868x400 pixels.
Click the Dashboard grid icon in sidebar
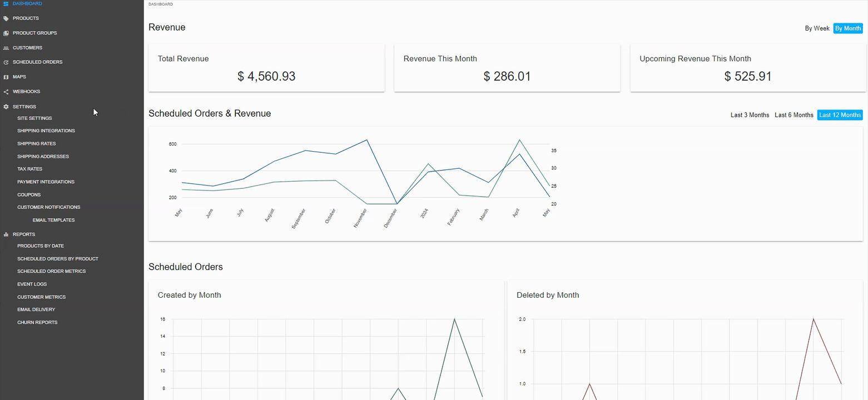tap(6, 4)
